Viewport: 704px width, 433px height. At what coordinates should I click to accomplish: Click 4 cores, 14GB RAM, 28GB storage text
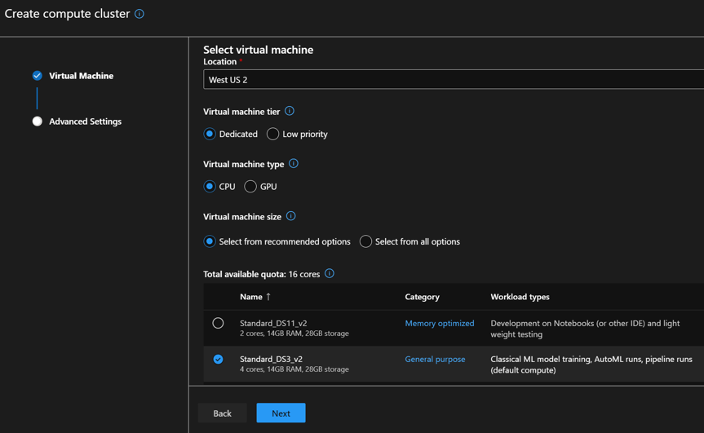295,369
